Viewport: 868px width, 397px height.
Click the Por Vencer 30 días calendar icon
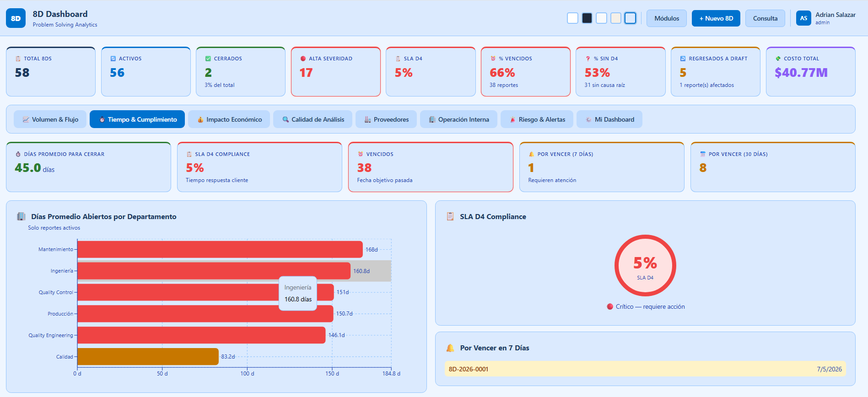[x=703, y=154]
